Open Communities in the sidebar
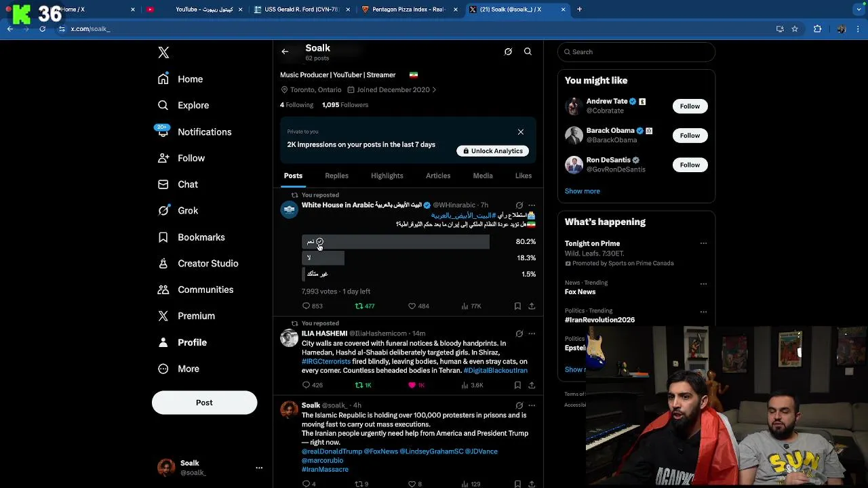 pos(195,289)
